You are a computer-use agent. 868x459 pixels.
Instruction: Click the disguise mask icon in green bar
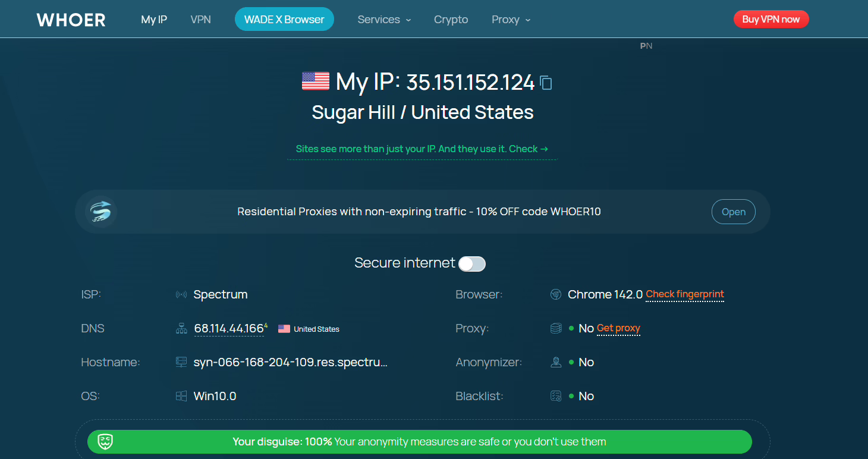(105, 442)
